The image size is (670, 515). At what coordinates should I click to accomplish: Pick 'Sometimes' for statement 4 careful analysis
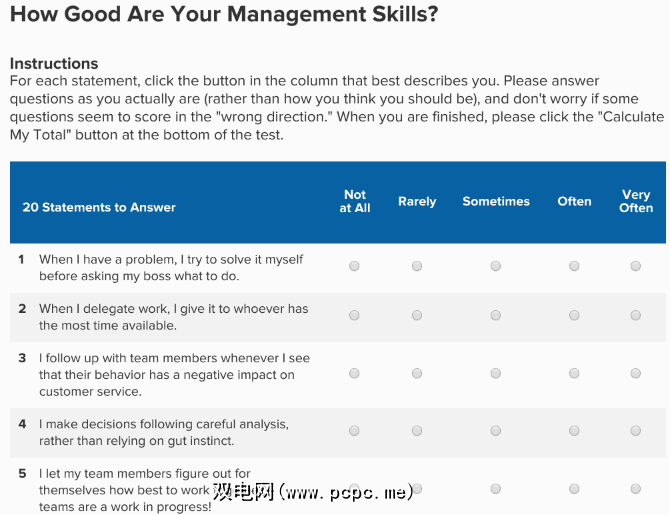pyautogui.click(x=496, y=431)
